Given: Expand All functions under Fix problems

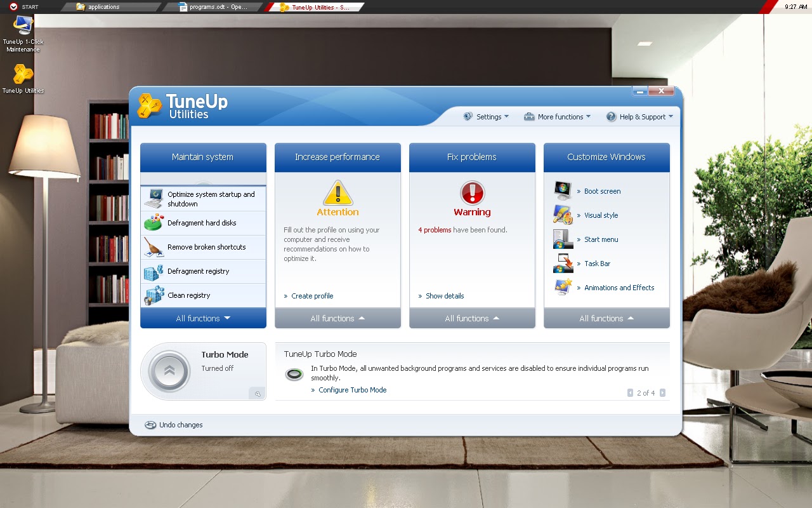Looking at the screenshot, I should (x=472, y=318).
